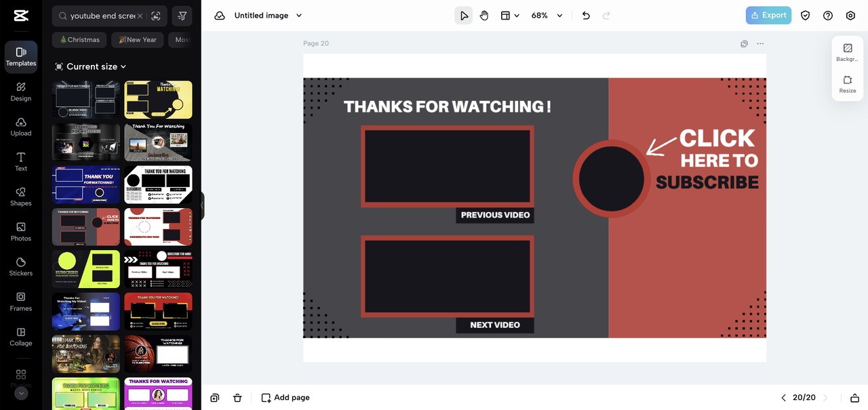The width and height of the screenshot is (868, 410).
Task: Select the New Year category chip
Action: pyautogui.click(x=138, y=39)
